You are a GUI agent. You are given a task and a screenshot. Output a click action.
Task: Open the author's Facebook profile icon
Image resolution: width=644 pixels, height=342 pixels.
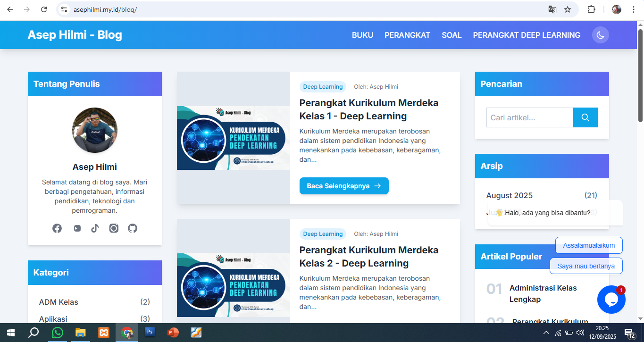[57, 228]
